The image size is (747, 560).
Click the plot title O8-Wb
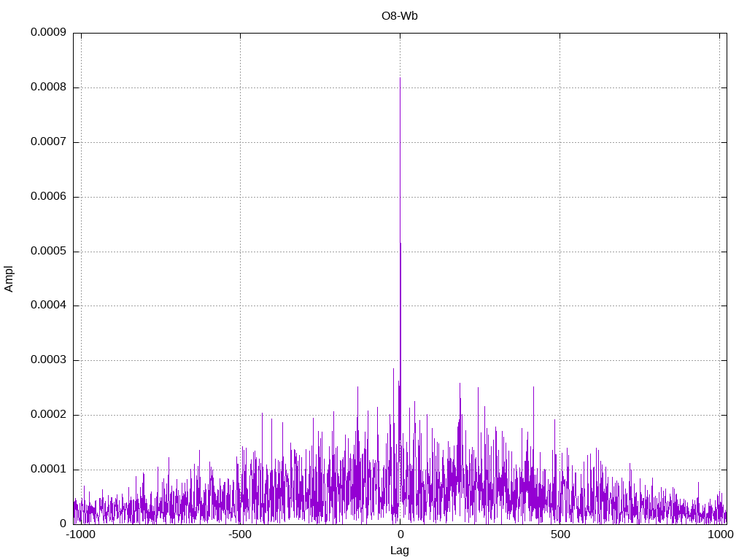tap(399, 16)
